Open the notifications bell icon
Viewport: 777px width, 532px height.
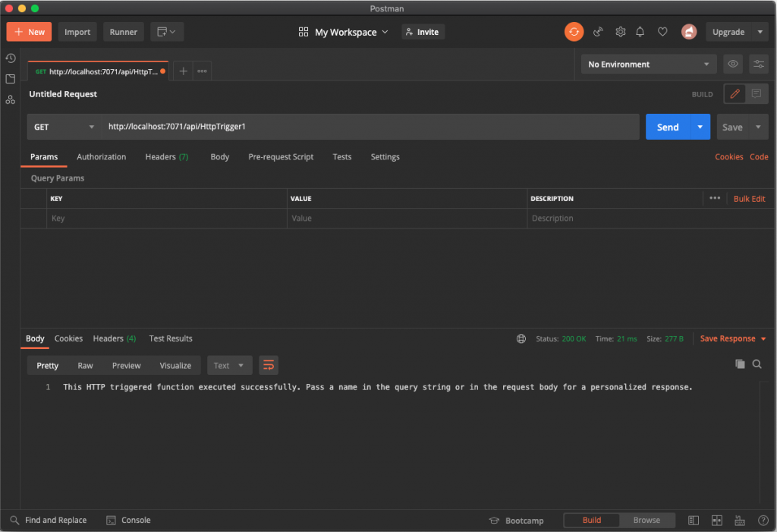point(640,32)
